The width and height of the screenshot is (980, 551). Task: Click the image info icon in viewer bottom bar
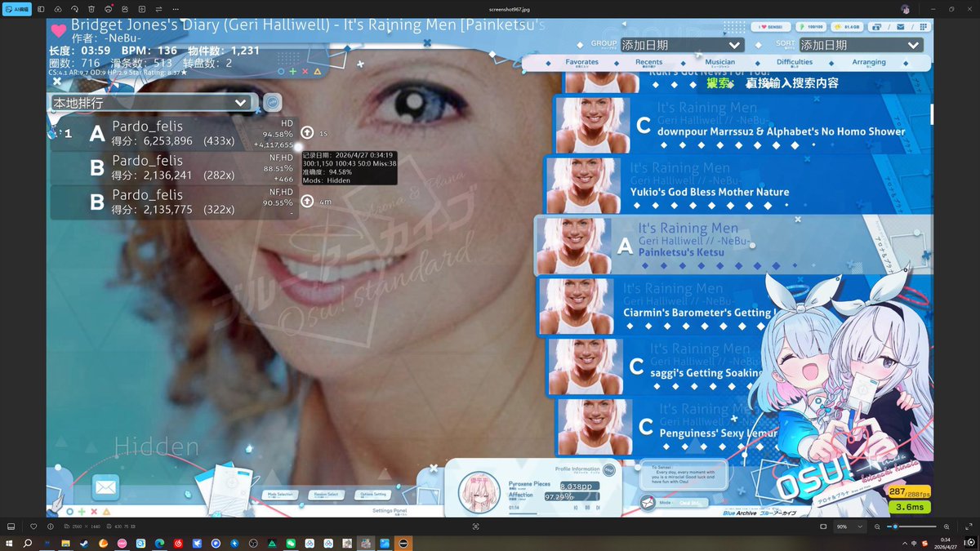(50, 527)
